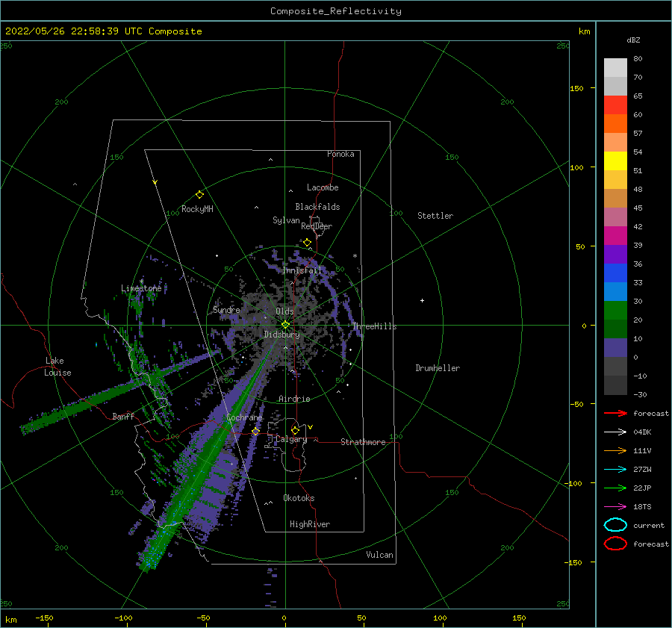Click the cyan 27ZW arrow legend icon
The height and width of the screenshot is (628, 672).
point(615,470)
